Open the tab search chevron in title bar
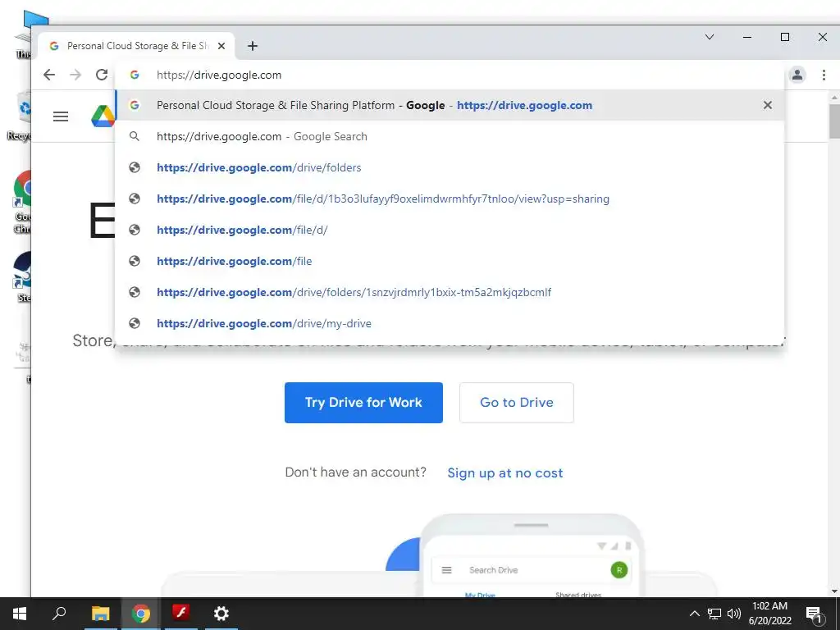Image resolution: width=840 pixels, height=630 pixels. point(710,37)
